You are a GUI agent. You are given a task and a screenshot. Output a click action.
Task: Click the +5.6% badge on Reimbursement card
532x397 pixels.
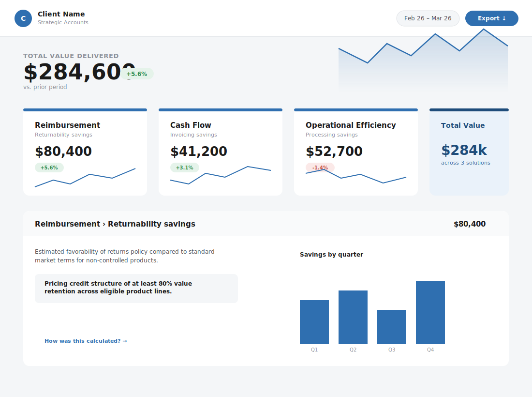49,168
